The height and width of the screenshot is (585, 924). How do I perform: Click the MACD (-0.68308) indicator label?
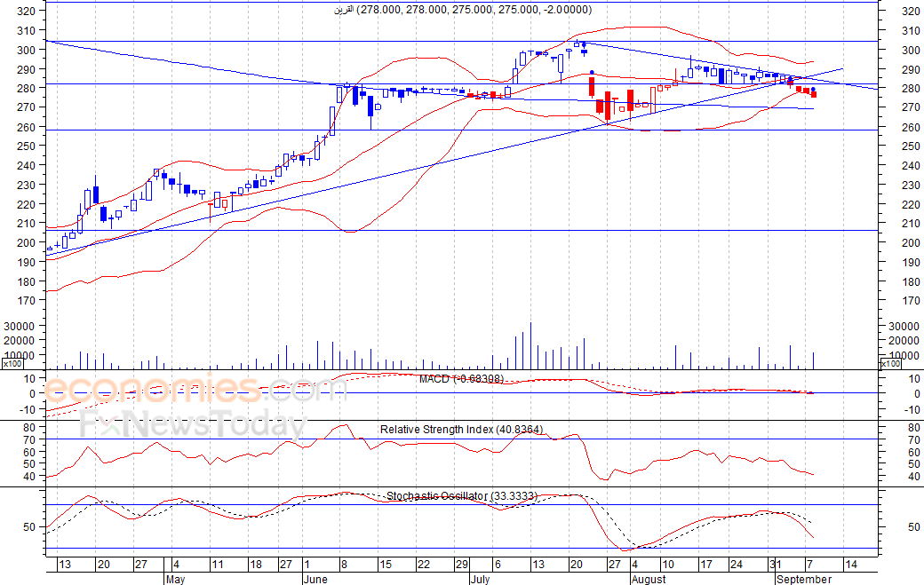(x=461, y=378)
